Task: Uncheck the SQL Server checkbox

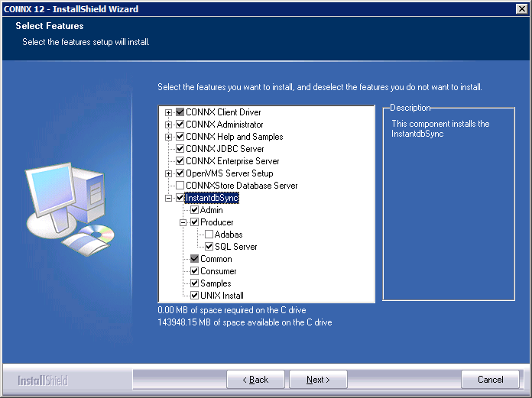Action: 209,247
